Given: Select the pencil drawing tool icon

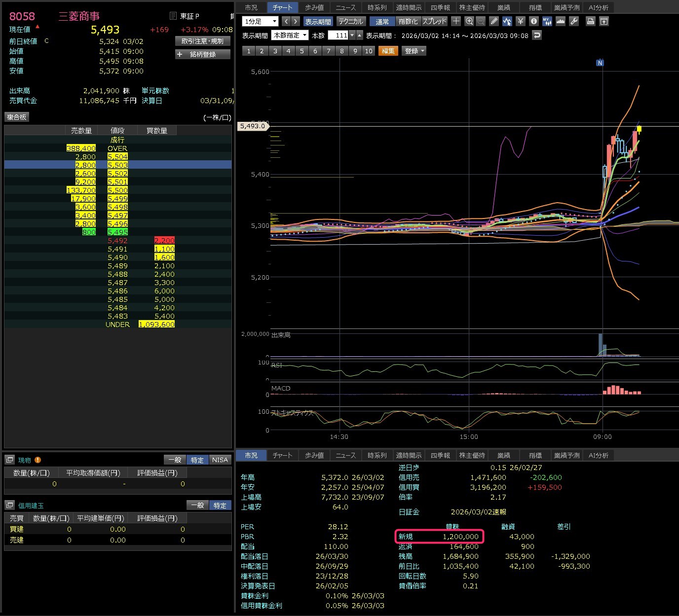Looking at the screenshot, I should pyautogui.click(x=494, y=21).
